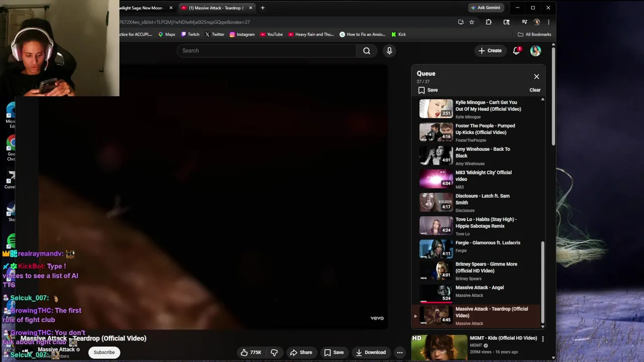Open the Chrome three-dot menu
The height and width of the screenshot is (362, 644).
(548, 22)
